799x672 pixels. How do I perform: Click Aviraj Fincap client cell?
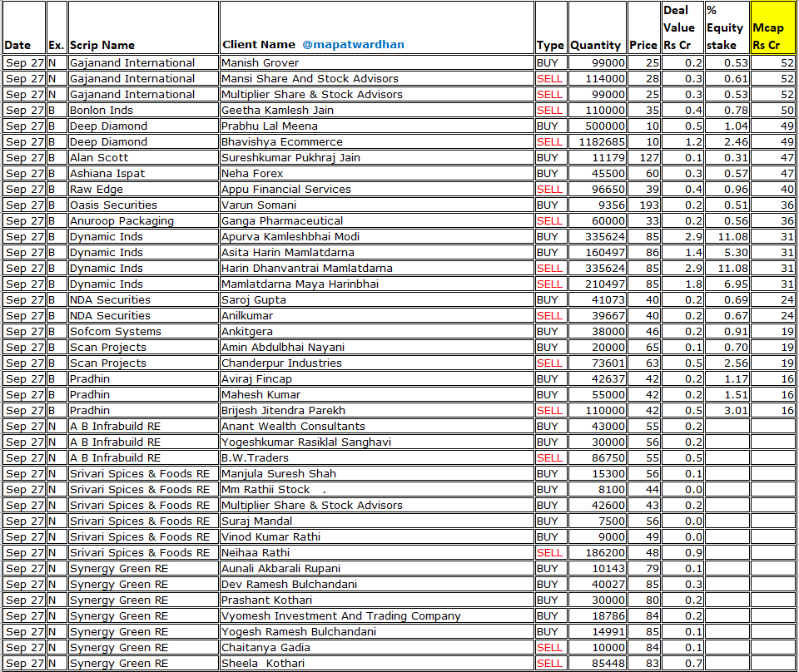pos(376,378)
